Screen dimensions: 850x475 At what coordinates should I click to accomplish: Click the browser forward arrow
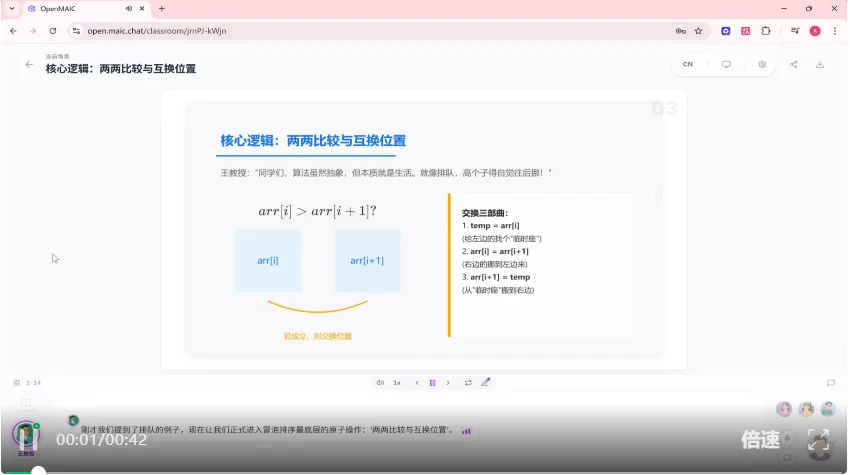pyautogui.click(x=33, y=31)
